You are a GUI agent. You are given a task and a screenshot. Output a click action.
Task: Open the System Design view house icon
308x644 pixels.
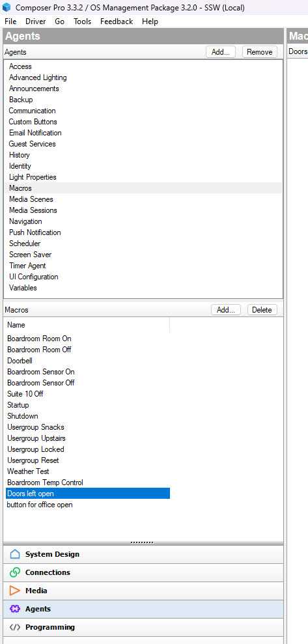click(x=15, y=554)
